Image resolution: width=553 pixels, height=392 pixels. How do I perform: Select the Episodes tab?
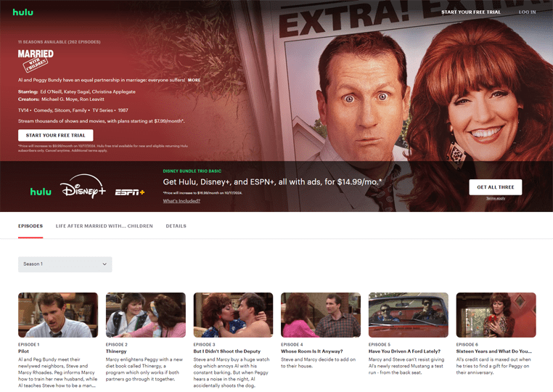pos(30,226)
